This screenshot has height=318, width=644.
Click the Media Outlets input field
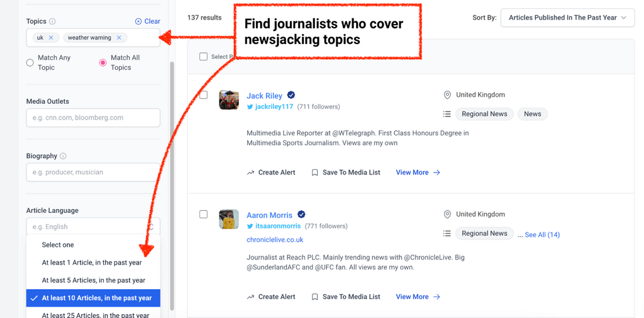tap(92, 118)
